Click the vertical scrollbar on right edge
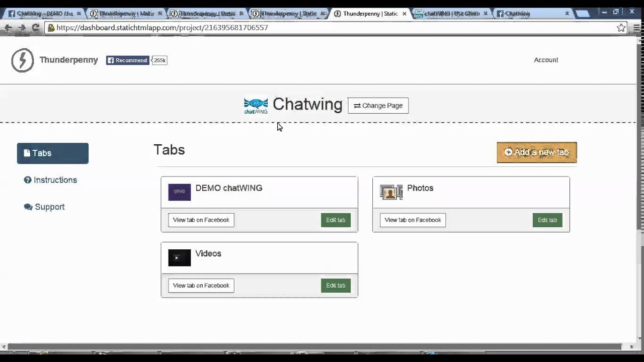The image size is (644, 362). point(640,136)
